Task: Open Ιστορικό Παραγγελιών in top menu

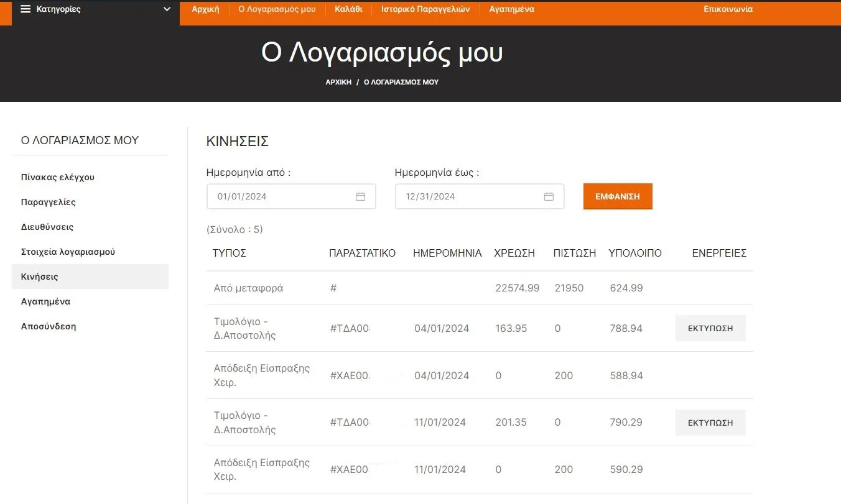Action: tap(425, 9)
